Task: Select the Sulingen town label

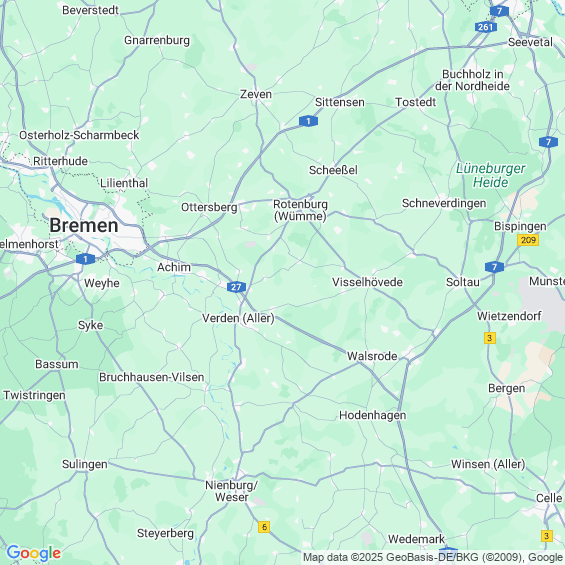Action: (85, 464)
